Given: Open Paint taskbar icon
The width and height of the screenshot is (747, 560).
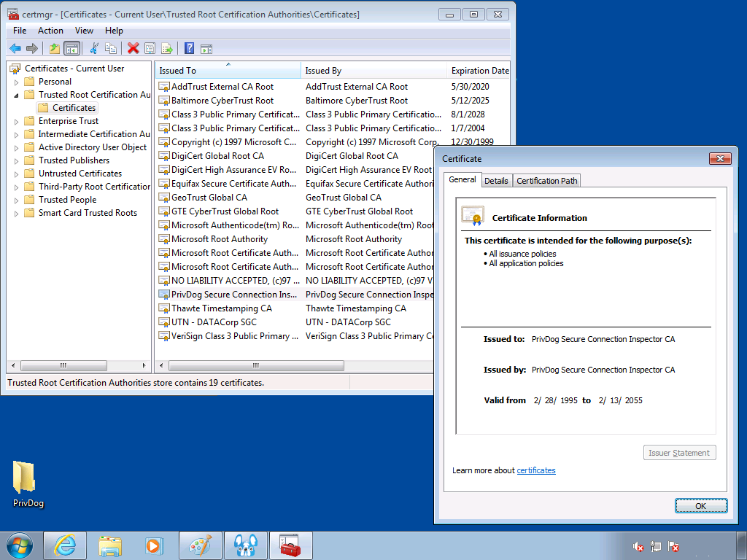Looking at the screenshot, I should pyautogui.click(x=200, y=545).
